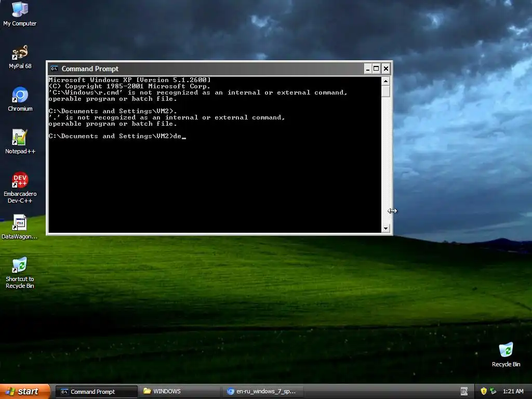The image size is (532, 399).
Task: Switch to Command Prompt taskbar button
Action: click(x=97, y=392)
